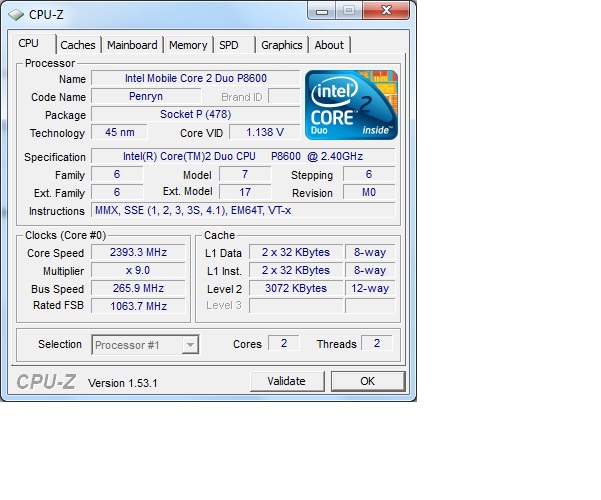Click the OK button
The height and width of the screenshot is (500, 601).
point(368,381)
